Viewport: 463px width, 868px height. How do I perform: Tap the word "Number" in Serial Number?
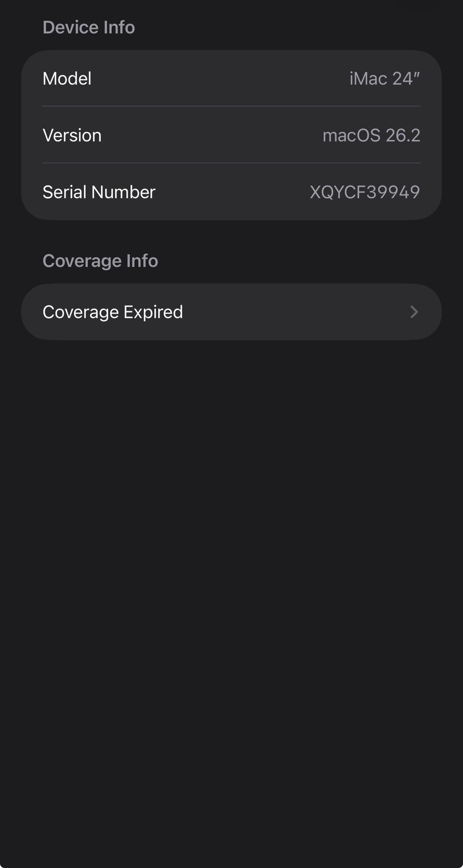(x=123, y=192)
